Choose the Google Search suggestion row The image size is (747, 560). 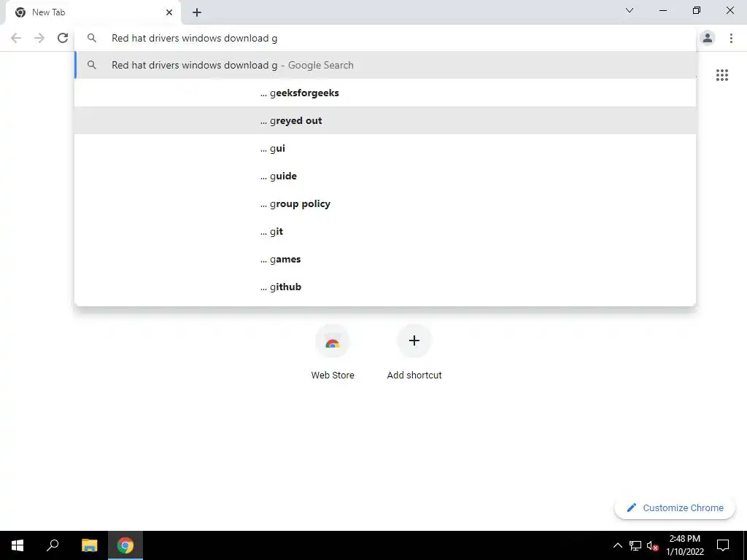[385, 65]
